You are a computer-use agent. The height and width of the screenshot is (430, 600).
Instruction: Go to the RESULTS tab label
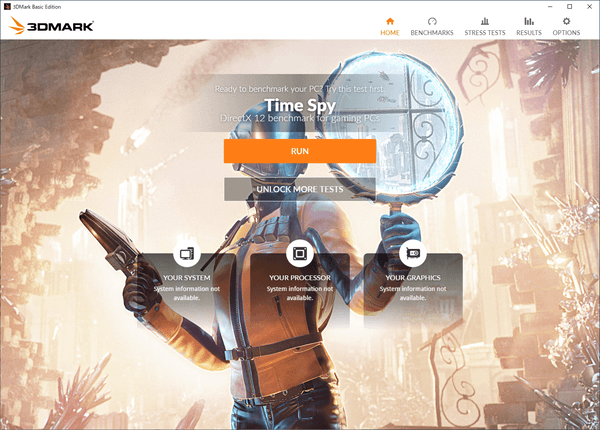(529, 33)
